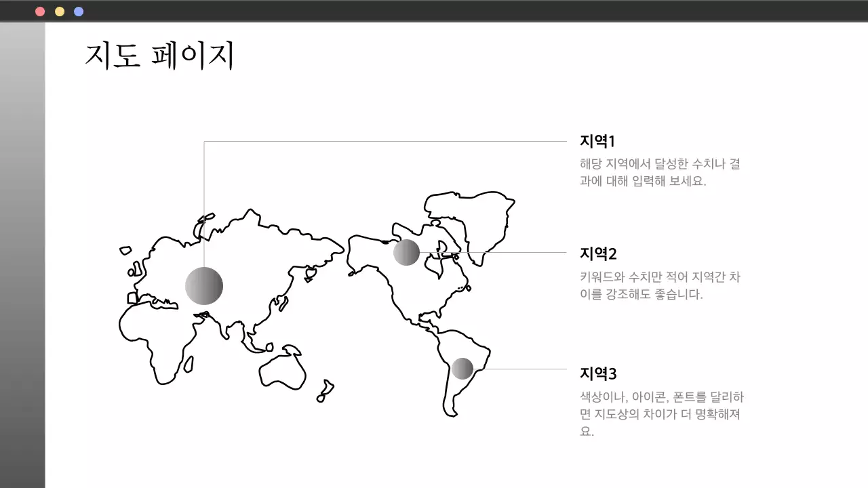Click the yellow traffic light window button

click(x=58, y=11)
